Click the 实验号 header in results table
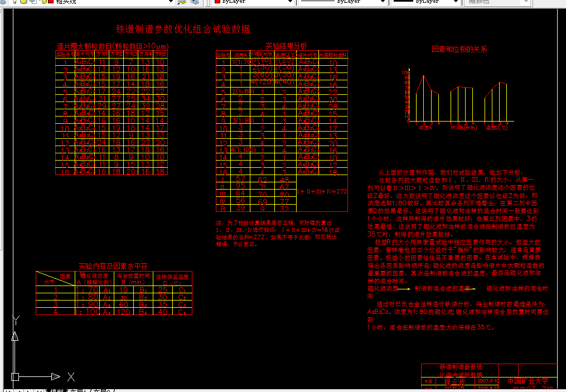Viewport: 566px width, 392px height. click(223, 55)
